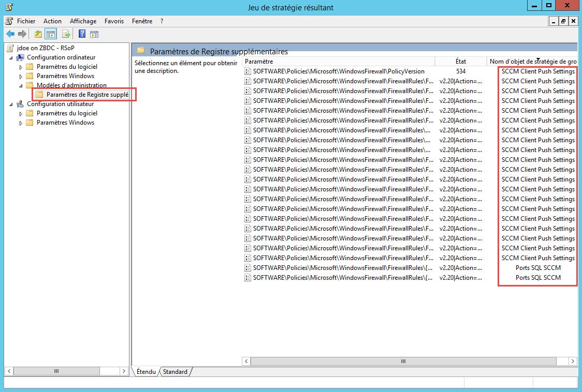The width and height of the screenshot is (582, 392).
Task: Open the Fenêtre menu
Action: click(142, 21)
